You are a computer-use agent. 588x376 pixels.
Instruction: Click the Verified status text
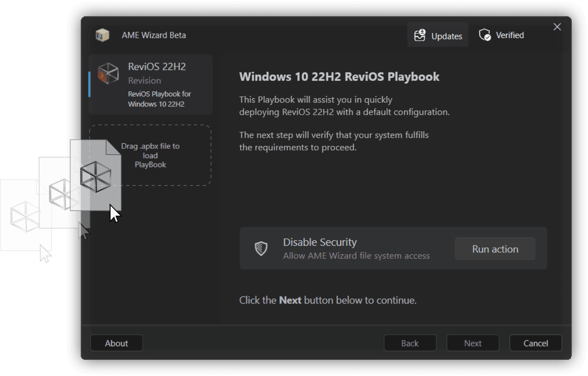click(x=510, y=35)
